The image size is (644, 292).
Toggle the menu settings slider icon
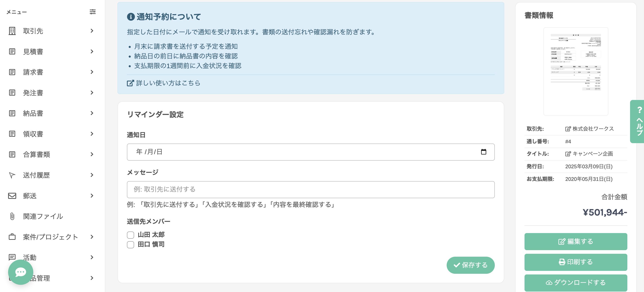click(x=92, y=12)
